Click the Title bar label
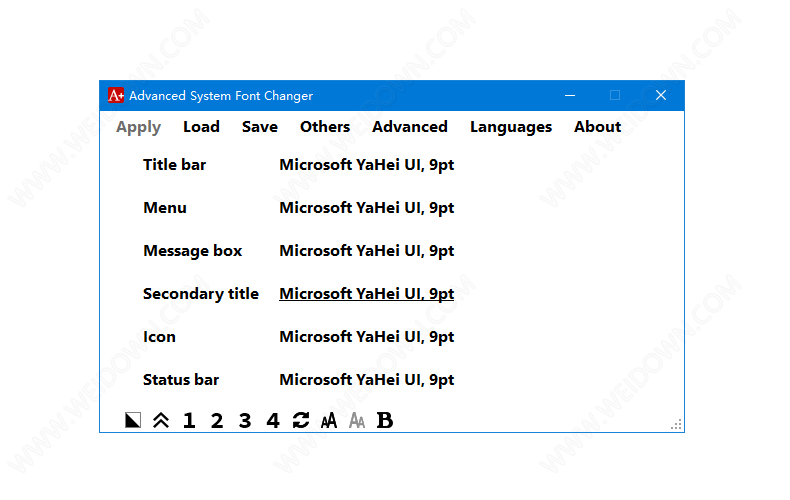 [174, 165]
